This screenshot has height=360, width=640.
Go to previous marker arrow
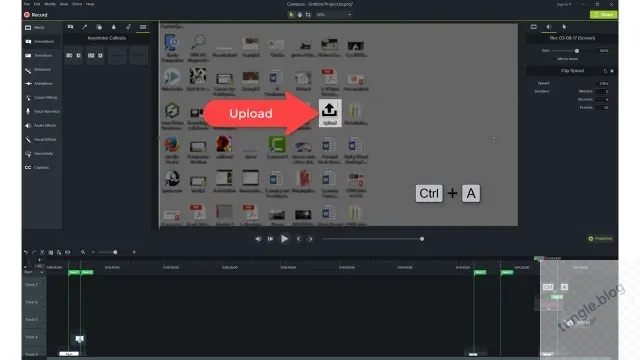click(x=298, y=239)
